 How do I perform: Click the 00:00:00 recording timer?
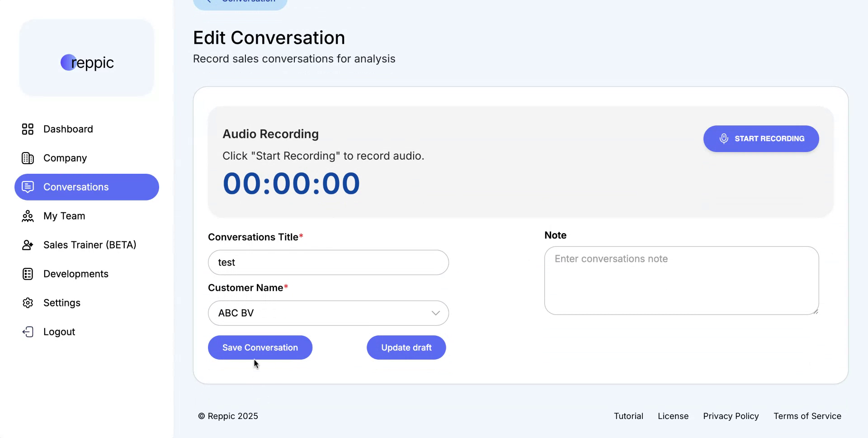[x=291, y=183]
